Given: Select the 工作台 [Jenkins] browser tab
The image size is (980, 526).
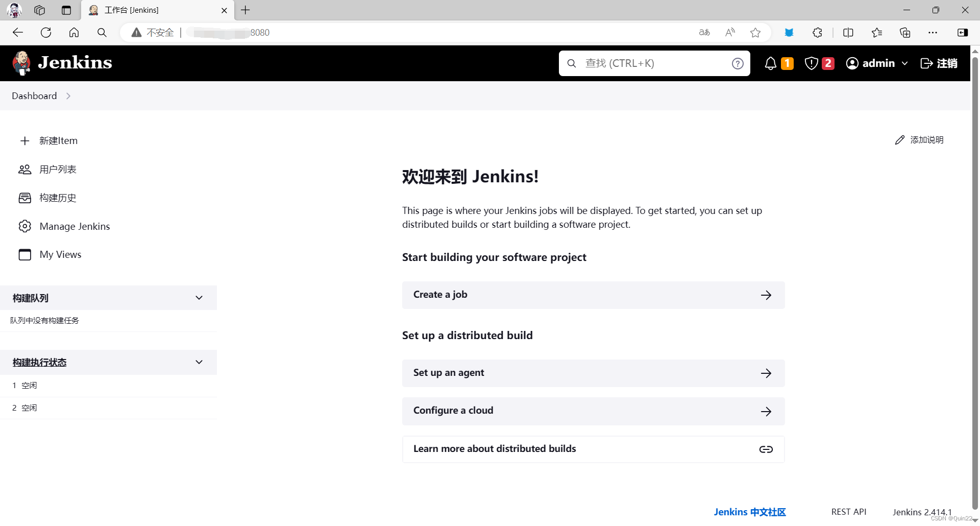Looking at the screenshot, I should (158, 10).
